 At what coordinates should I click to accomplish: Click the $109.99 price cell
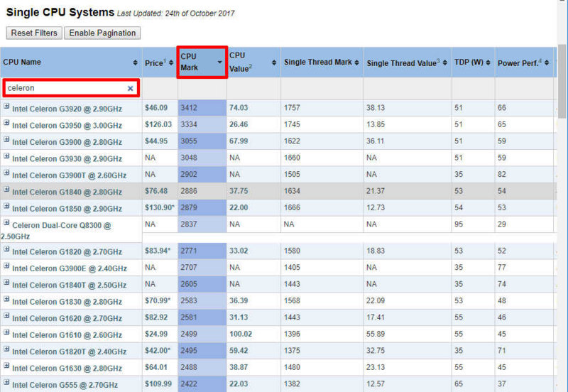(x=158, y=383)
